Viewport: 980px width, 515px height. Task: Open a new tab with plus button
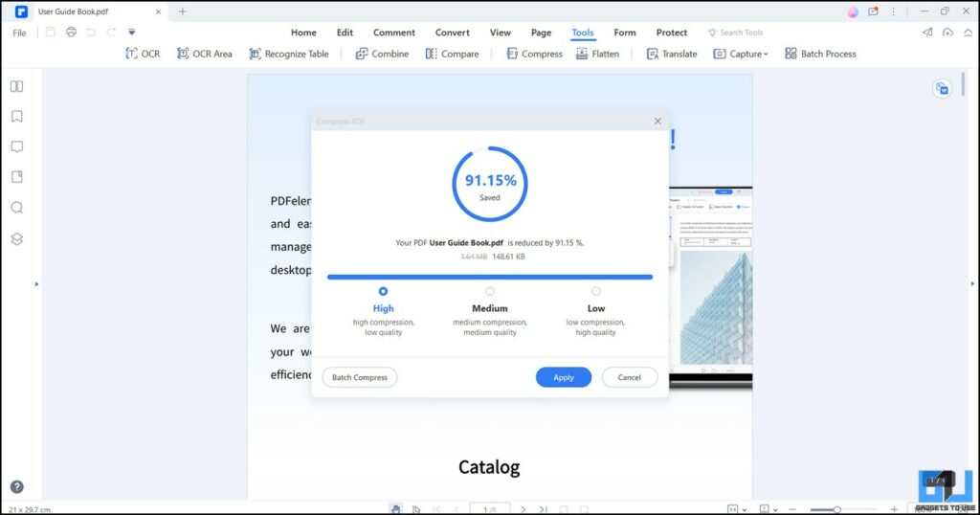pos(183,11)
